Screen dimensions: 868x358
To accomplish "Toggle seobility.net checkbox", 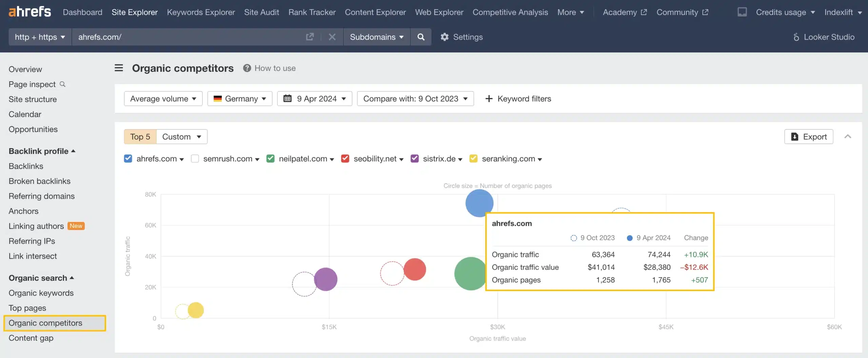I will pos(345,158).
